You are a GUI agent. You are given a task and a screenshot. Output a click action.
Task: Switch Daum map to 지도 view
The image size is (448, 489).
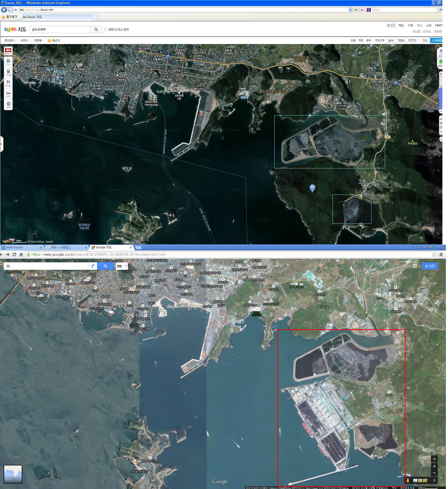pyautogui.click(x=425, y=41)
